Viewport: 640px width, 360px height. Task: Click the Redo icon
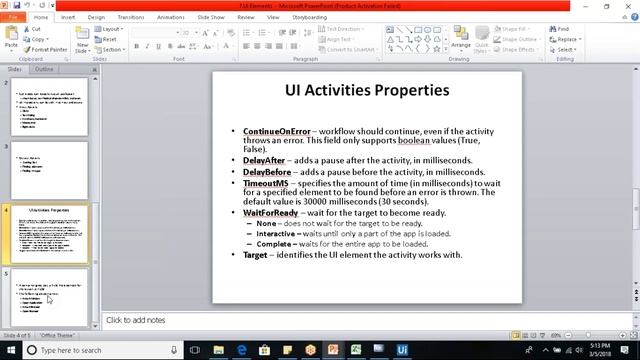(x=42, y=5)
